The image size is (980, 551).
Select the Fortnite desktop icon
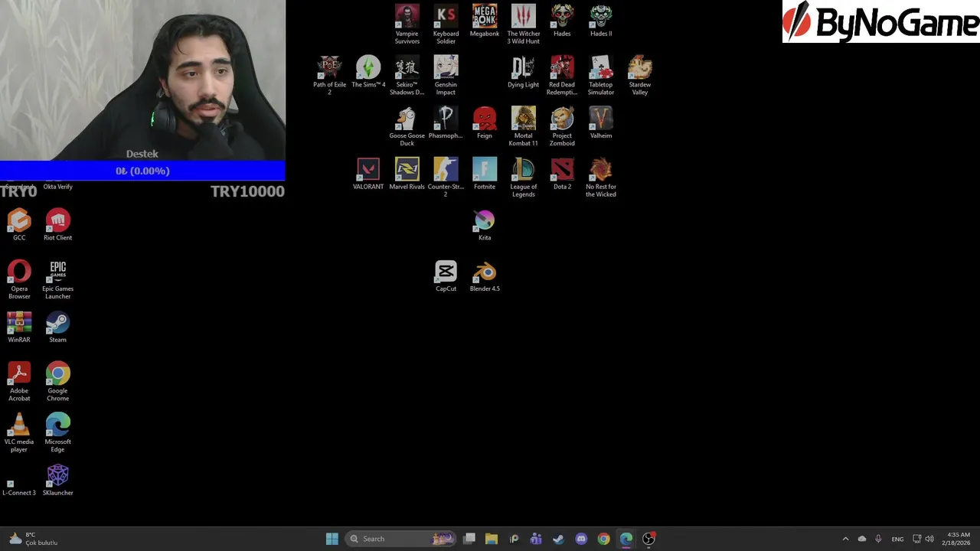485,174
